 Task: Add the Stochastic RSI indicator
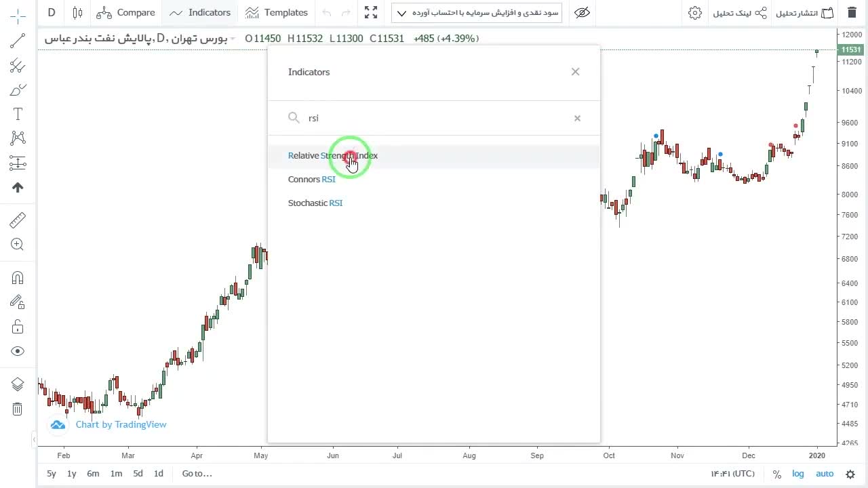[434, 203]
